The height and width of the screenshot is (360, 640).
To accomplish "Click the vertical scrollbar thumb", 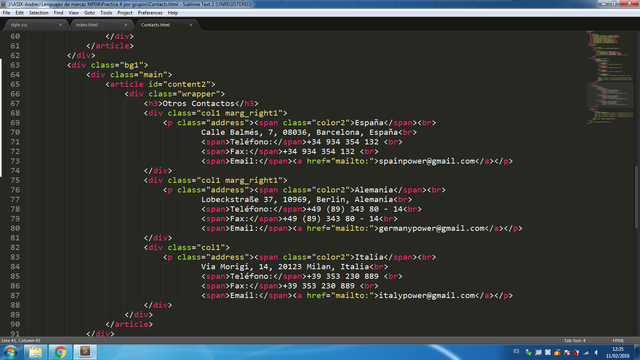I will point(637,197).
